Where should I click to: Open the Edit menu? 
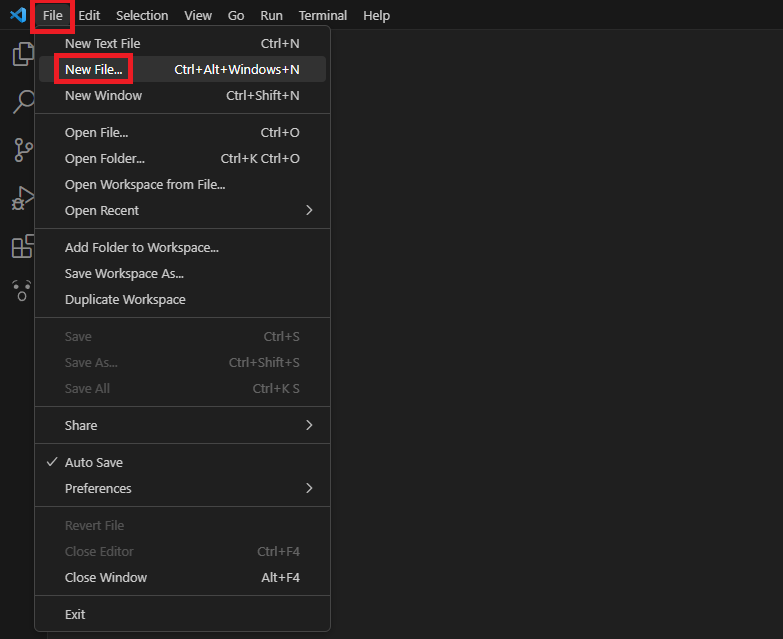click(89, 15)
